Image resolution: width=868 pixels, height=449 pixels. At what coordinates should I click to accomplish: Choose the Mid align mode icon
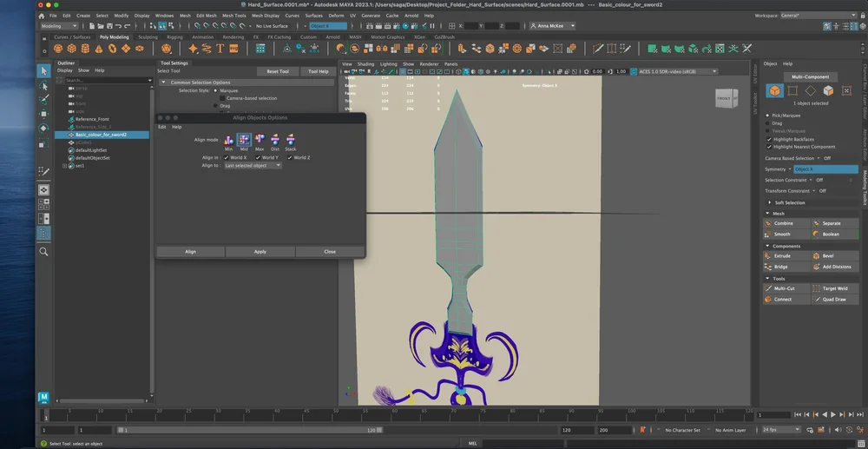click(244, 140)
